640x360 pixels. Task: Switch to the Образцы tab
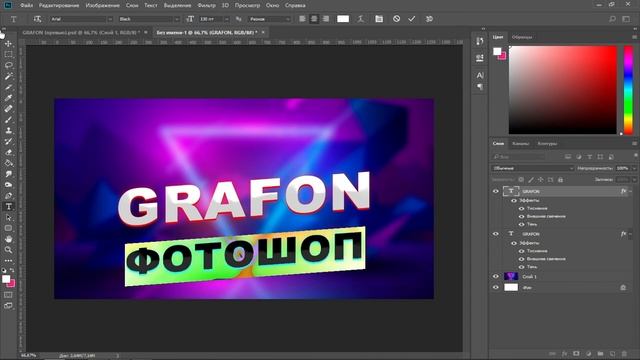(522, 37)
